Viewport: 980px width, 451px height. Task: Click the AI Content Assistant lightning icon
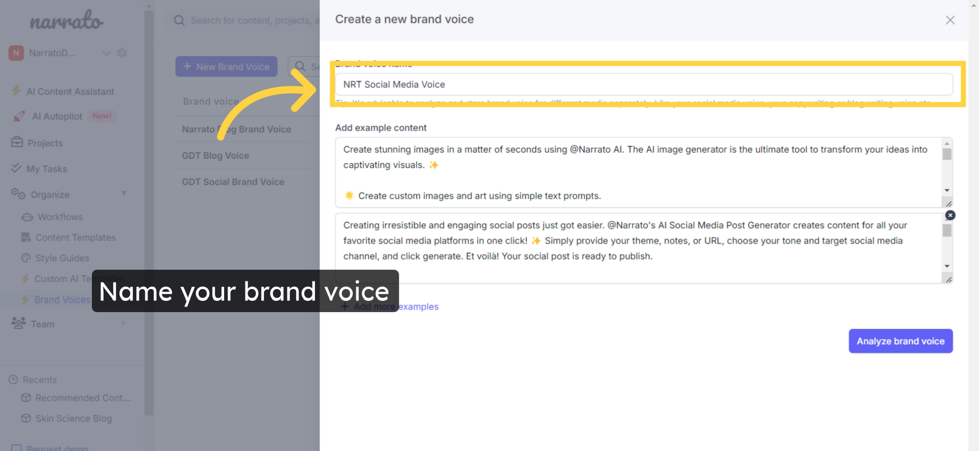[x=16, y=91]
